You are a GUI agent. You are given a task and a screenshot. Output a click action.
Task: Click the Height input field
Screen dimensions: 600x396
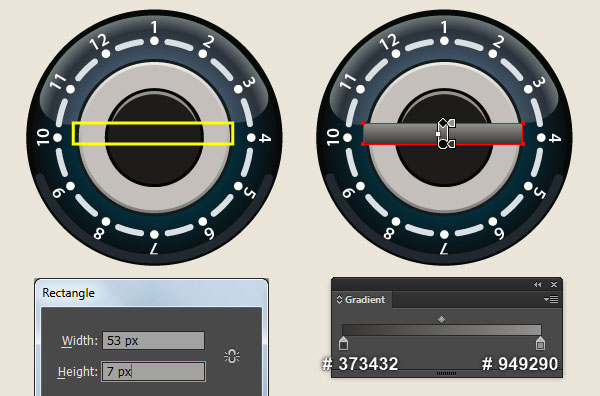pyautogui.click(x=153, y=372)
